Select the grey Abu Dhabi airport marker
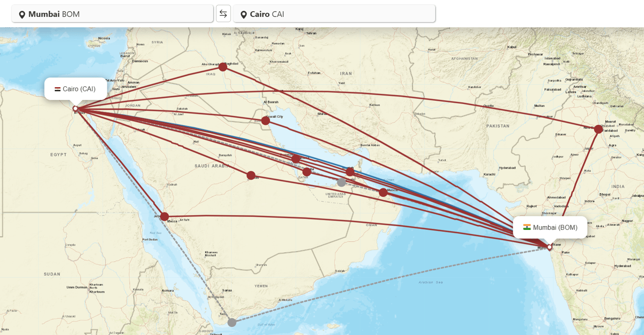Screen dimensions: 644x335 click(341, 182)
